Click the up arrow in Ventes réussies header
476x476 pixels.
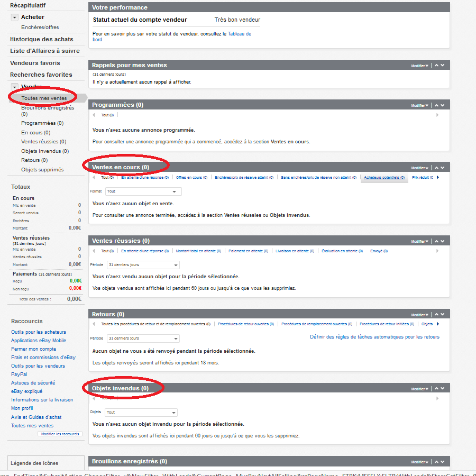point(436,241)
